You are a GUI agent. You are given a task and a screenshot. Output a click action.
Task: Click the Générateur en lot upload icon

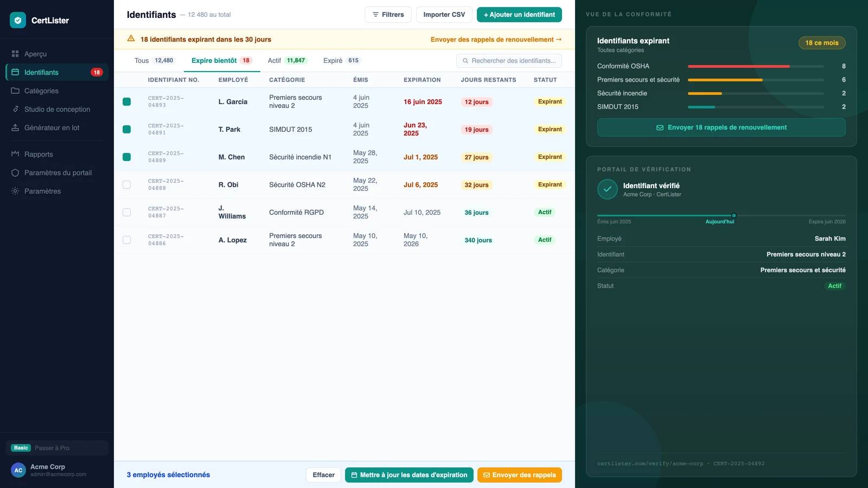tap(15, 127)
